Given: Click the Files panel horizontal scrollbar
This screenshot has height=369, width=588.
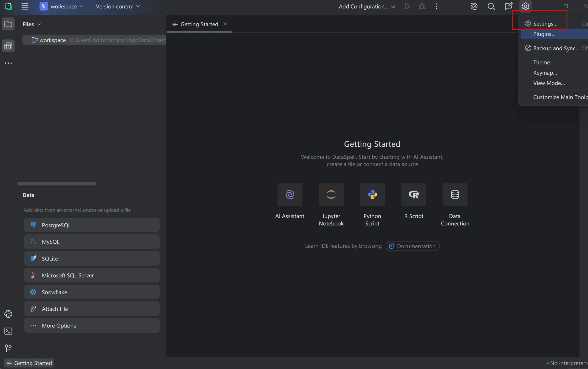Looking at the screenshot, I should point(57,183).
